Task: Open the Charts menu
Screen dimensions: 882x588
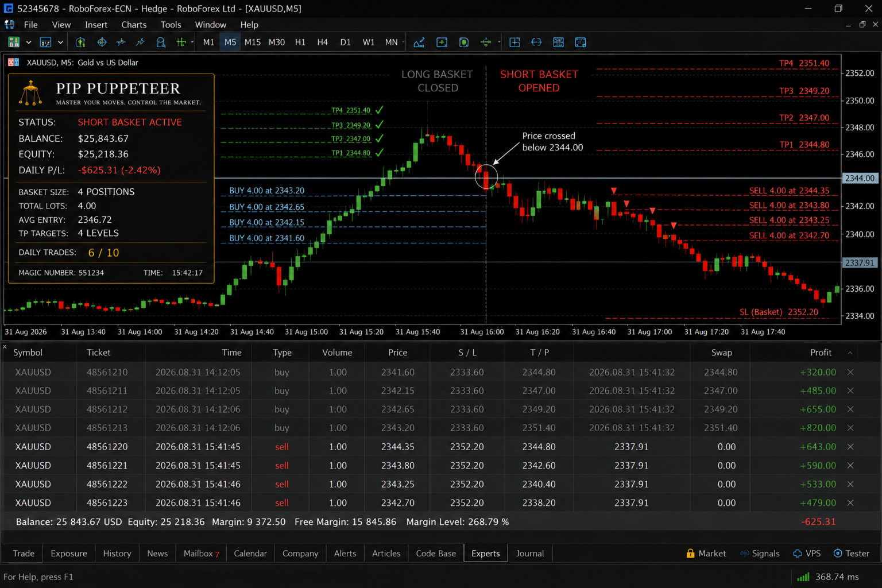Action: click(x=134, y=25)
